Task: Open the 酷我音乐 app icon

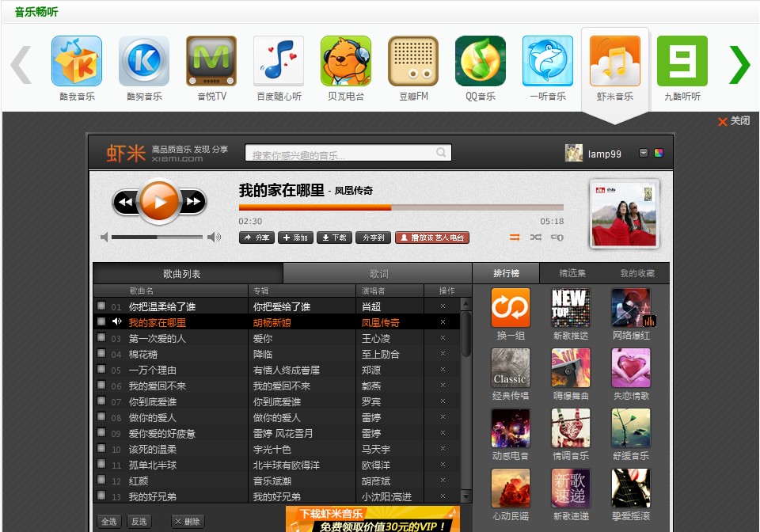Action: (x=77, y=61)
